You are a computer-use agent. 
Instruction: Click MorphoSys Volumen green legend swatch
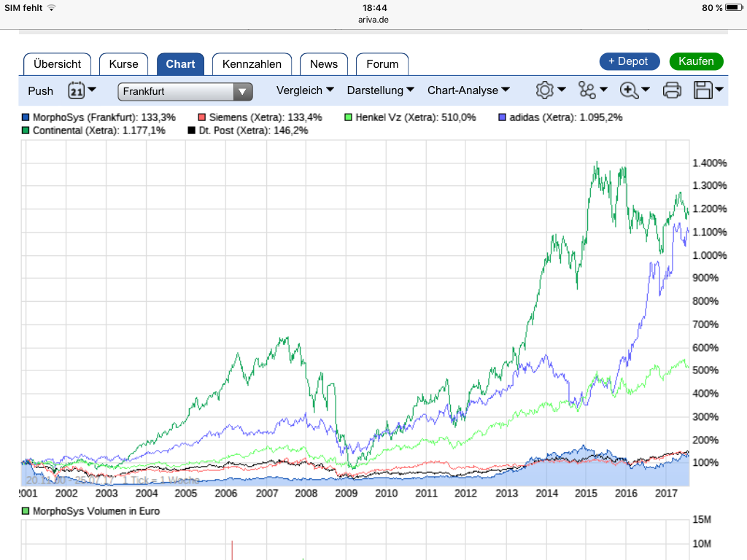pos(26,511)
